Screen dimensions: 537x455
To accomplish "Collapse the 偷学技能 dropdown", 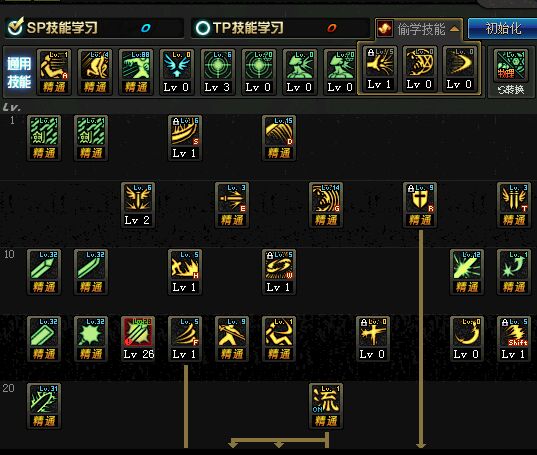I will [x=419, y=29].
